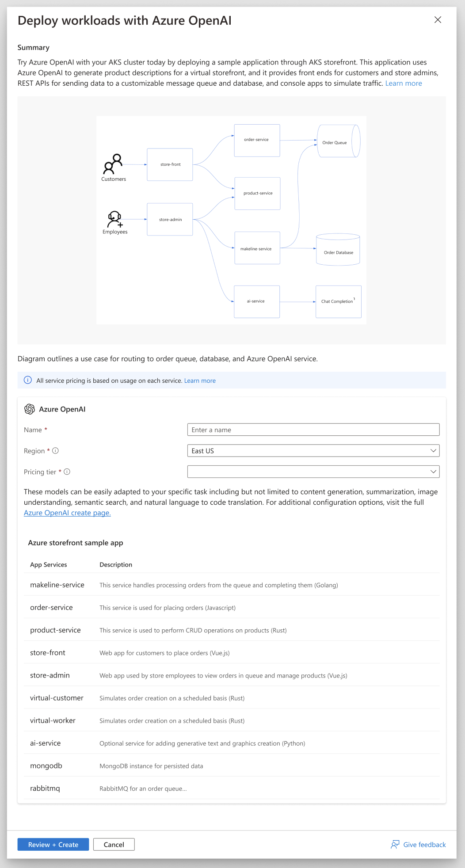Open the Pricing tier dropdown
The width and height of the screenshot is (465, 868).
[313, 472]
